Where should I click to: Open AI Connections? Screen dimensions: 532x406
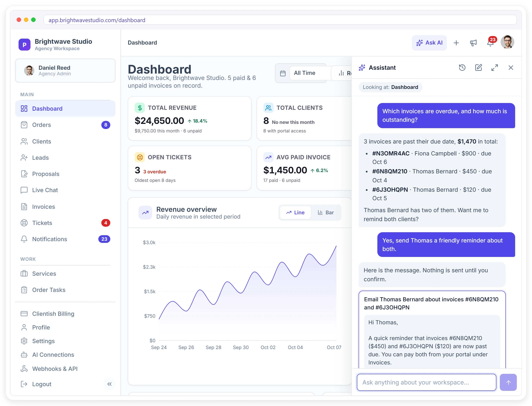(x=65, y=355)
